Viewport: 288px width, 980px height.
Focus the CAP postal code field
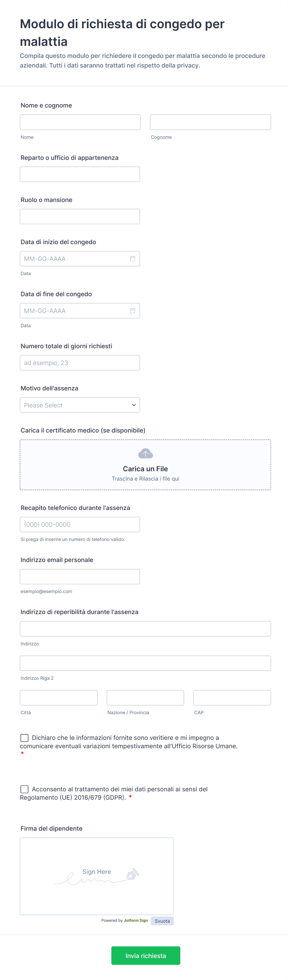(x=232, y=698)
